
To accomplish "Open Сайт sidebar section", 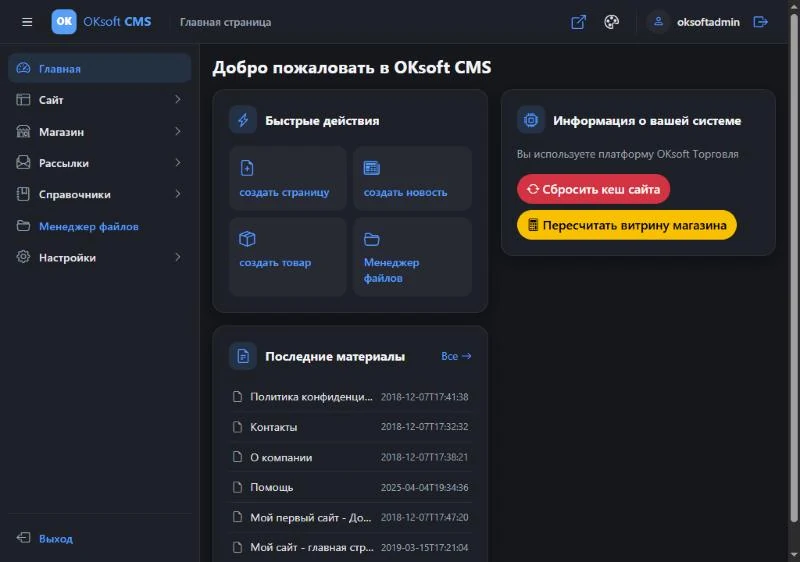I will pyautogui.click(x=99, y=99).
